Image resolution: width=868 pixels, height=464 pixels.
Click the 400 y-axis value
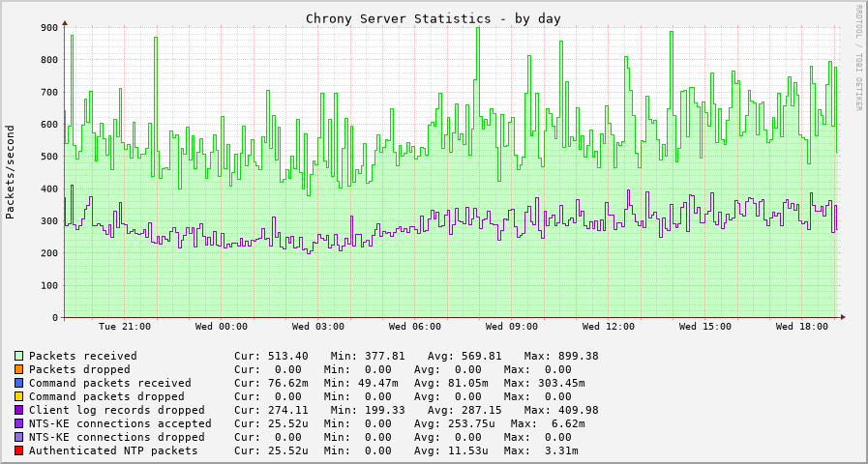pos(49,188)
